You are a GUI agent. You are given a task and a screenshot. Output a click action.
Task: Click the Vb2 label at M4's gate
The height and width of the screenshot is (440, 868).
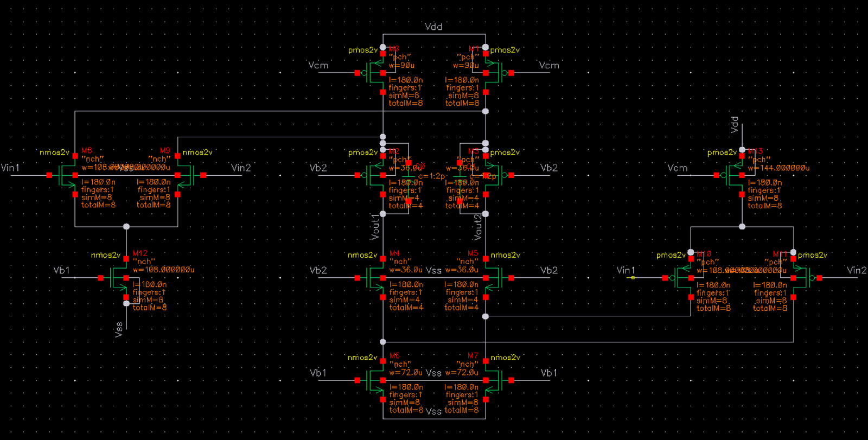coord(318,270)
